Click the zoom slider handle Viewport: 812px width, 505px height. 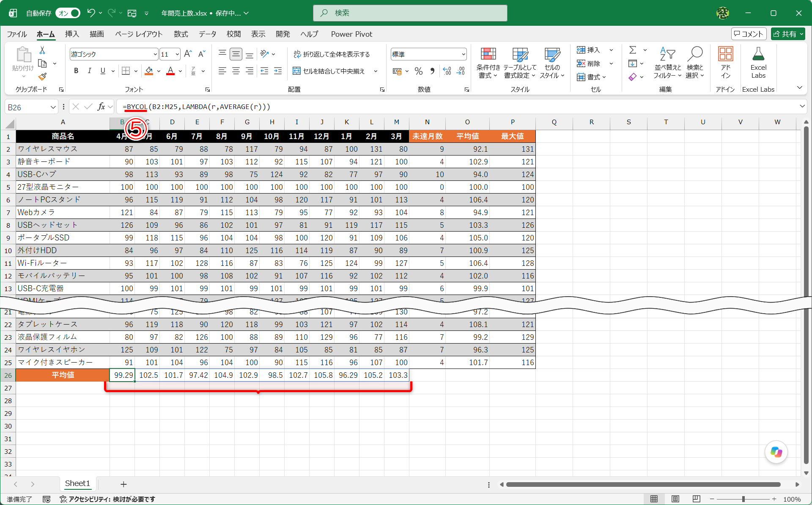tap(743, 499)
